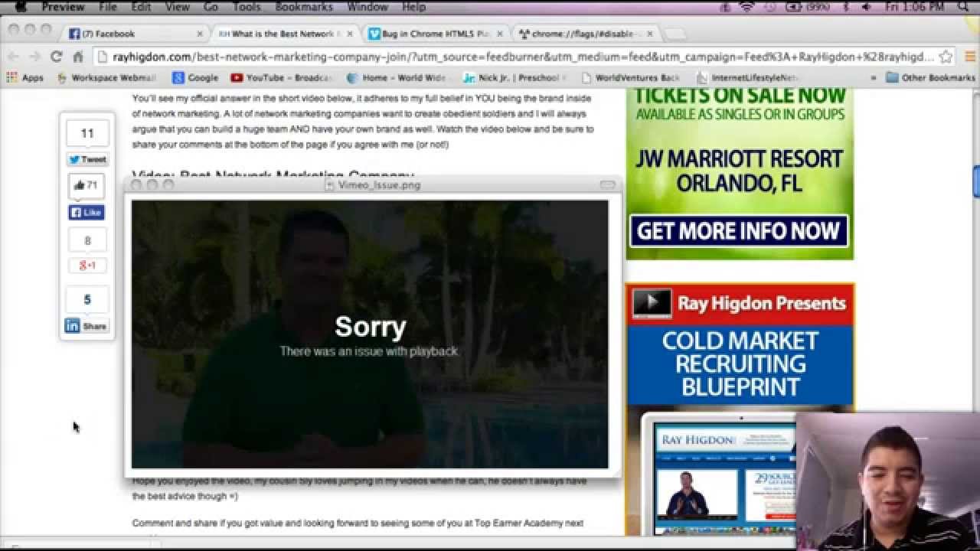The height and width of the screenshot is (551, 980).
Task: Open the Apple menu
Action: coord(21,7)
